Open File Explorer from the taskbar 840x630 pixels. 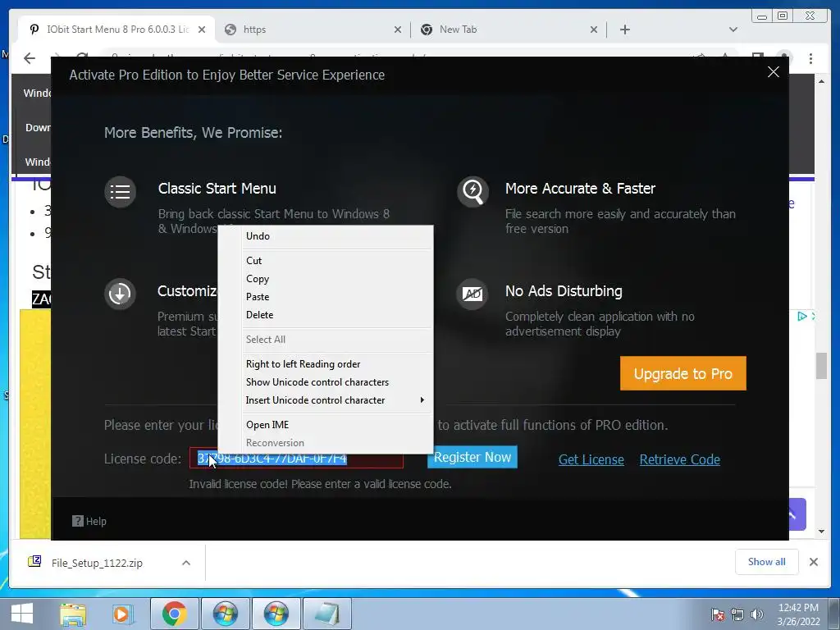[x=73, y=614]
